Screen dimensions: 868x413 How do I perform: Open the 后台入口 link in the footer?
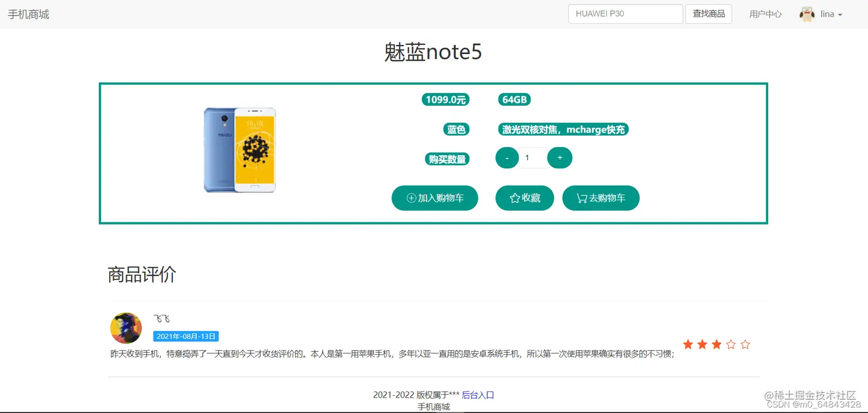[478, 395]
